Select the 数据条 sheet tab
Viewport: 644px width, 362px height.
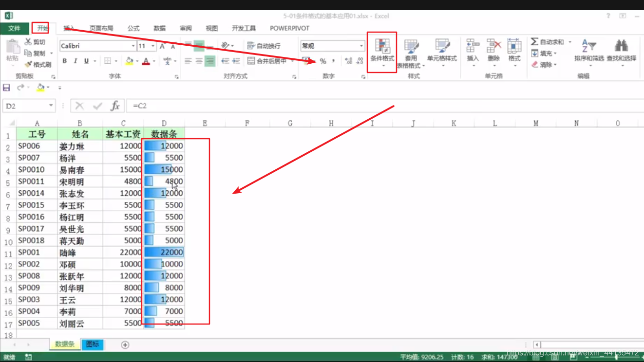coord(65,344)
